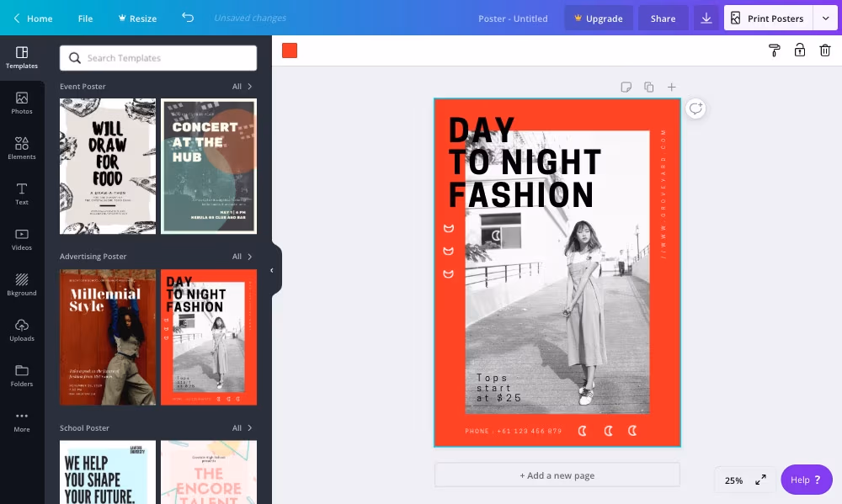Collapse the side panel
842x504 pixels.
tap(272, 270)
